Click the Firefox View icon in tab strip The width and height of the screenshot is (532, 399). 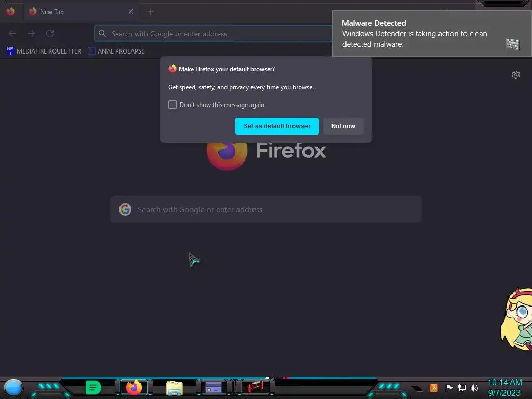pos(10,11)
